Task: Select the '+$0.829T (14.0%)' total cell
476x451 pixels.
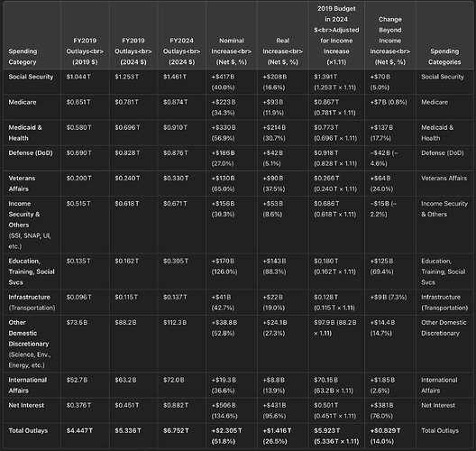Action: point(385,436)
